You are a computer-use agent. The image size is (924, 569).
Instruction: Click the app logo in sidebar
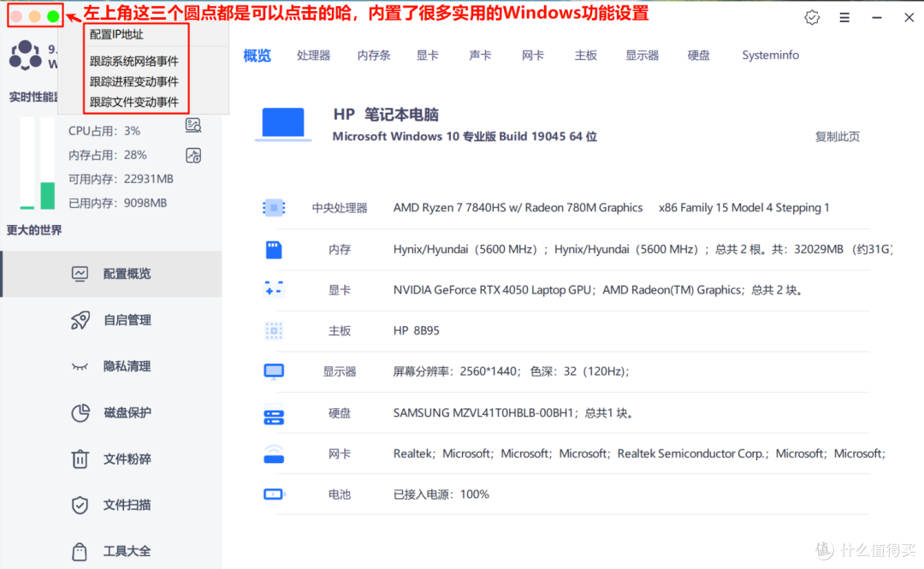click(x=26, y=56)
